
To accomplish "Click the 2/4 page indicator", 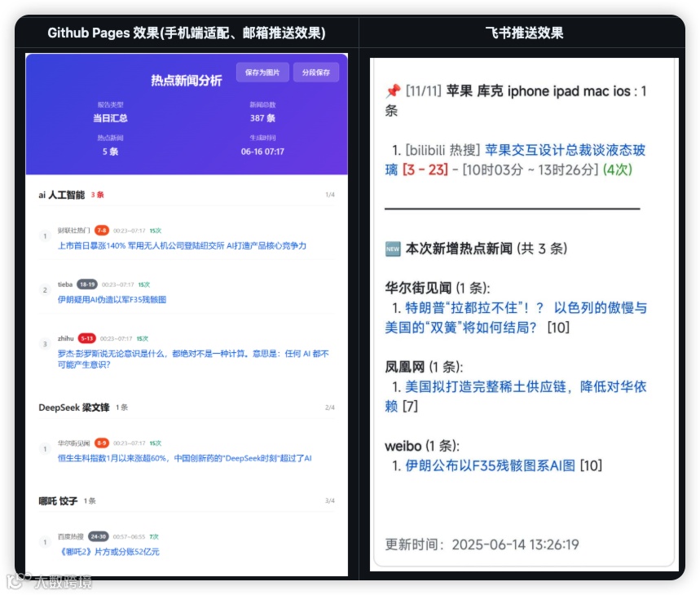I will 330,408.
